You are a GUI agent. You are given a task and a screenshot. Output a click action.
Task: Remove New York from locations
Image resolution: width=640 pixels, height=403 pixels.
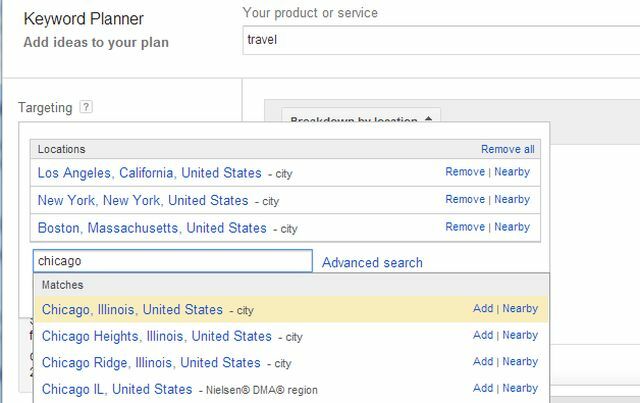coord(465,199)
